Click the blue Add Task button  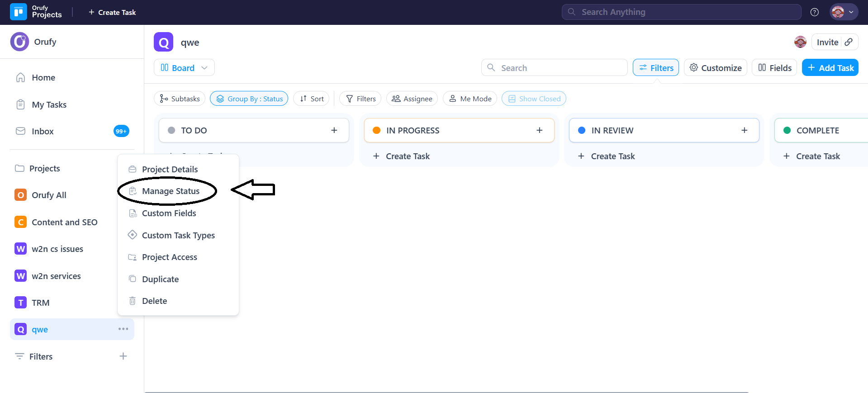830,68
